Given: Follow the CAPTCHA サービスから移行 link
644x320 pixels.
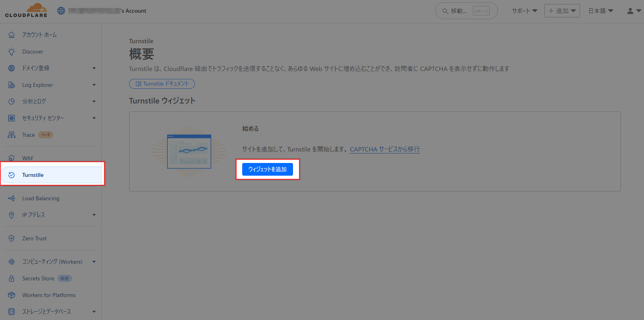Looking at the screenshot, I should (x=385, y=149).
